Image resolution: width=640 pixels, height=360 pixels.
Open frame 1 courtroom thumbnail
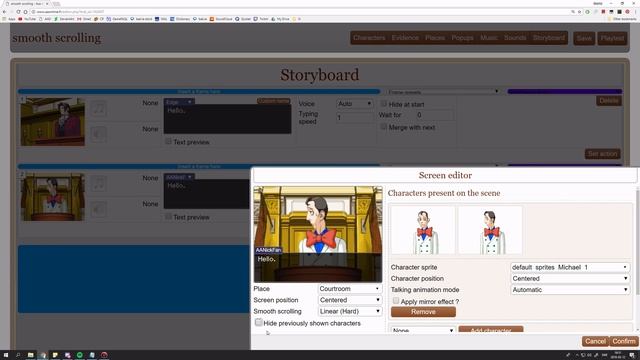point(53,122)
